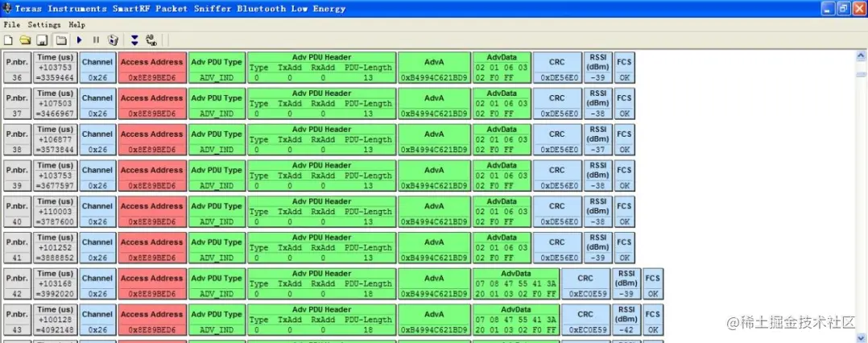
Task: Click the ADV_IND type cell of packet 36
Action: pyautogui.click(x=217, y=68)
